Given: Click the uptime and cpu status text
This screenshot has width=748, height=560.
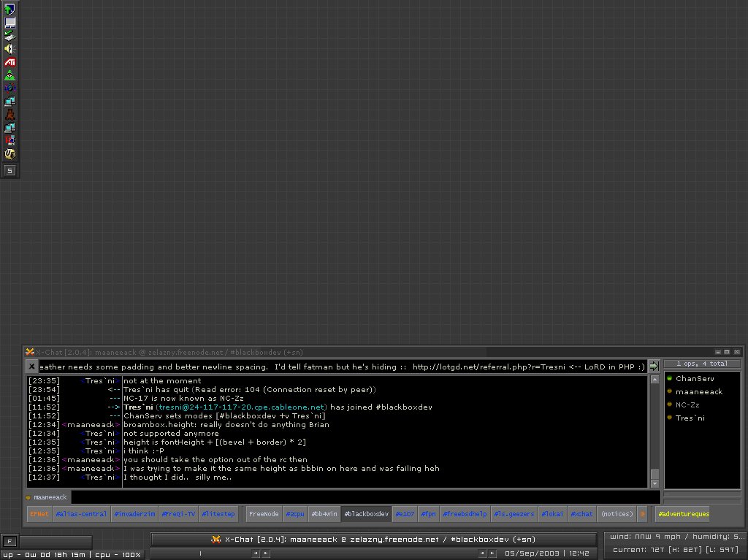Looking at the screenshot, I should click(x=72, y=555).
